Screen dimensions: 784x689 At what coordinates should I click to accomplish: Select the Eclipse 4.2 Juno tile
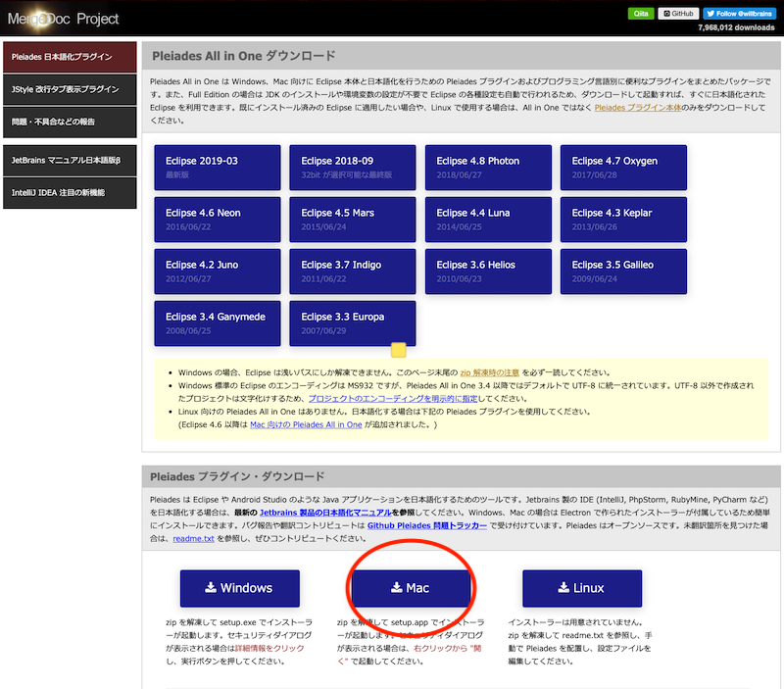pyautogui.click(x=218, y=271)
